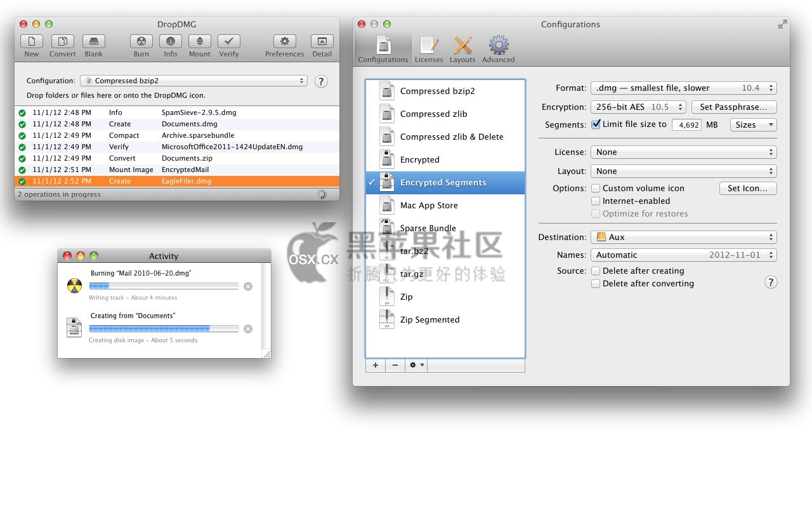812x508 pixels.
Task: Click Creating from Documents progress bar
Action: (x=164, y=329)
